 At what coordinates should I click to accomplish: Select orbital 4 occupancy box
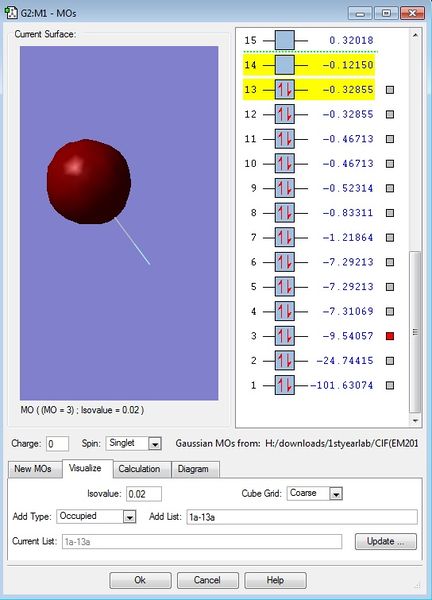point(285,311)
